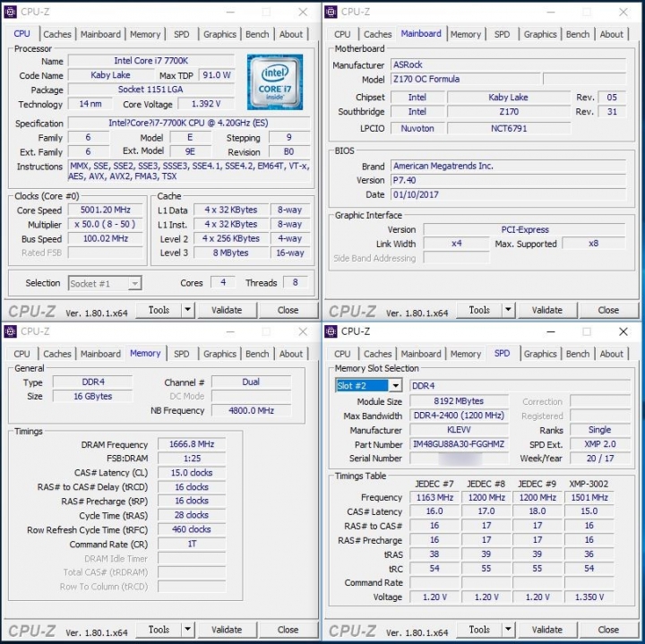Click the manufacturer field 'ASRock'
The height and width of the screenshot is (644, 645).
coord(509,64)
